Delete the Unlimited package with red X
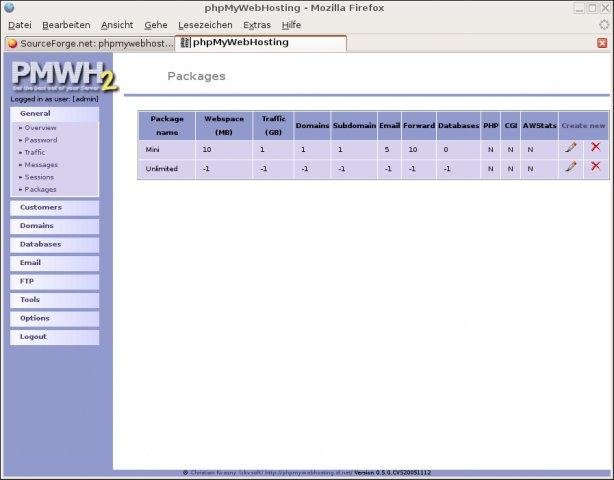Screen dimensions: 614x480 tap(595, 166)
